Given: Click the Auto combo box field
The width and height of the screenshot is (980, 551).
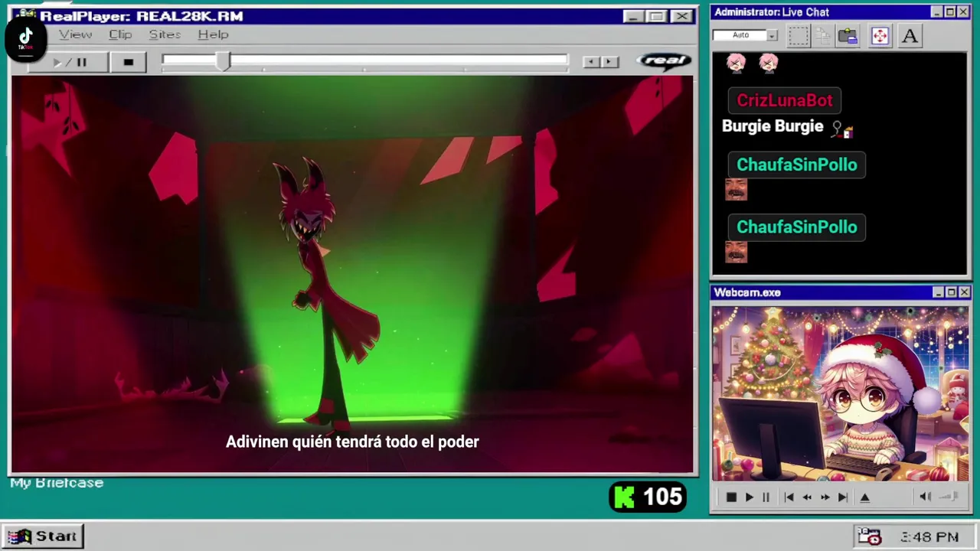Looking at the screenshot, I should (x=740, y=35).
